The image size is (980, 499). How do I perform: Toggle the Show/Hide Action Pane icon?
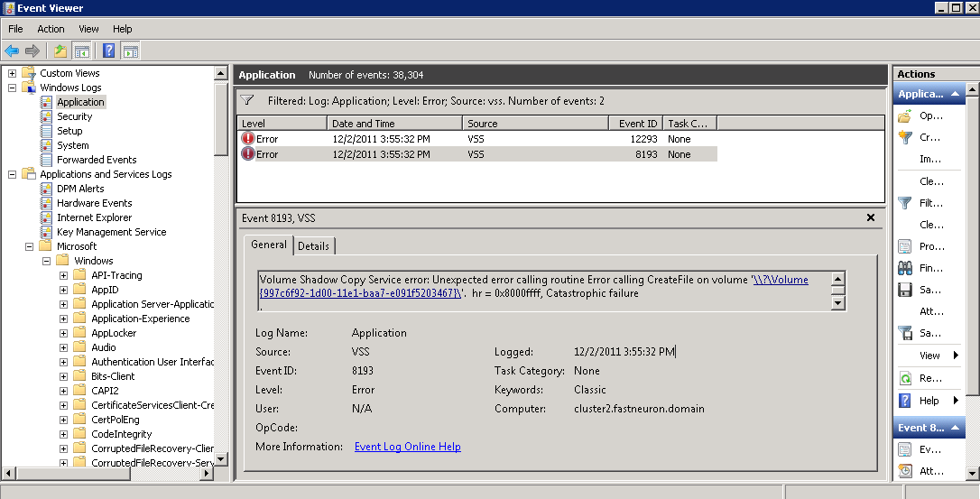pos(130,51)
